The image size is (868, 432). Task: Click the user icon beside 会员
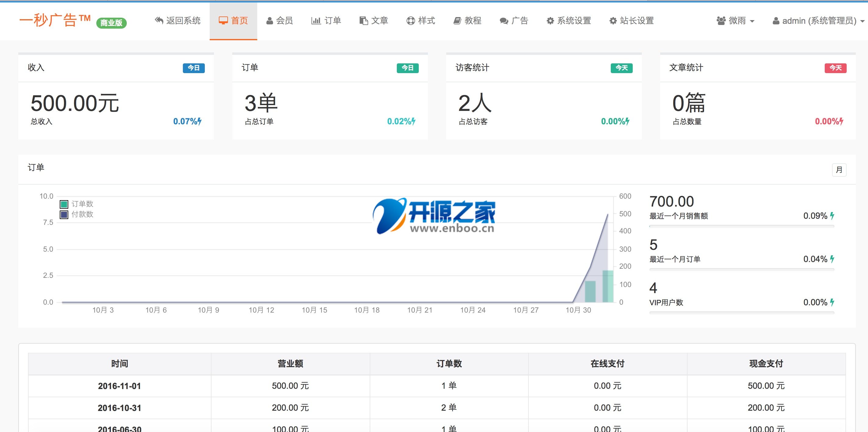(269, 21)
